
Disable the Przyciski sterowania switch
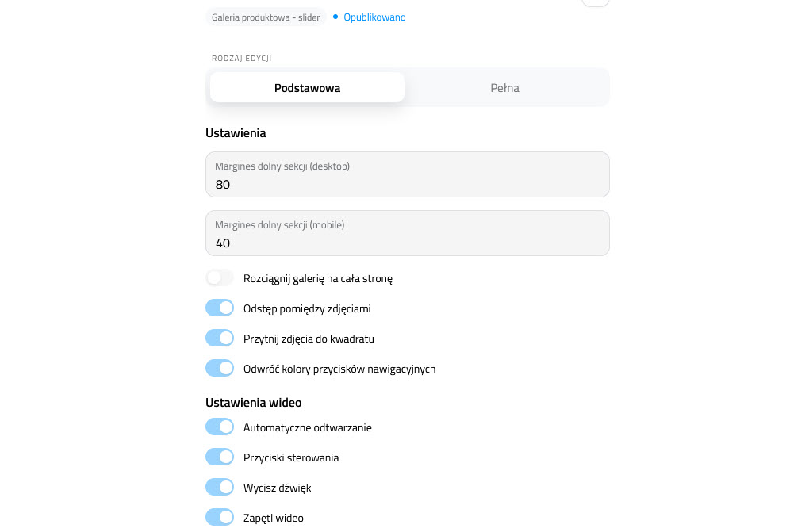[220, 457]
